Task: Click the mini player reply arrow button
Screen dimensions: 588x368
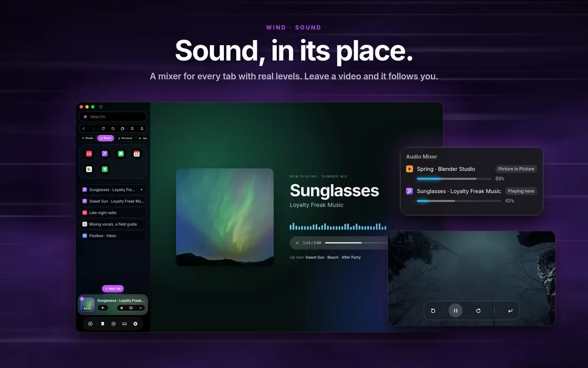Action: (103, 308)
